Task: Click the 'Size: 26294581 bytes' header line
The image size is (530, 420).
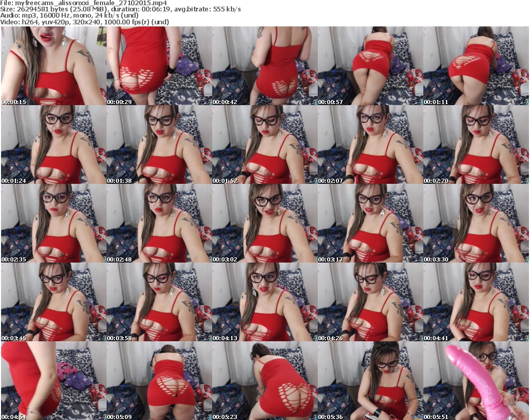Action: (121, 9)
